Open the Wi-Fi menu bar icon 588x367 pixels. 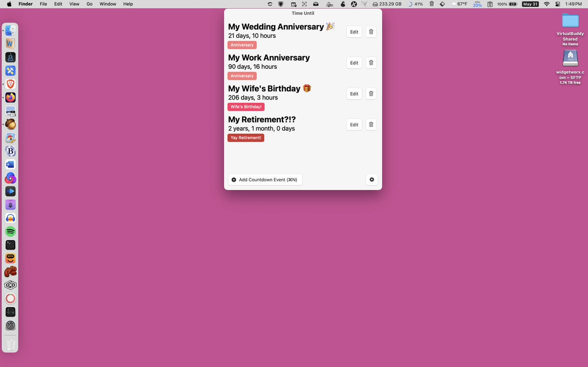pos(547,4)
